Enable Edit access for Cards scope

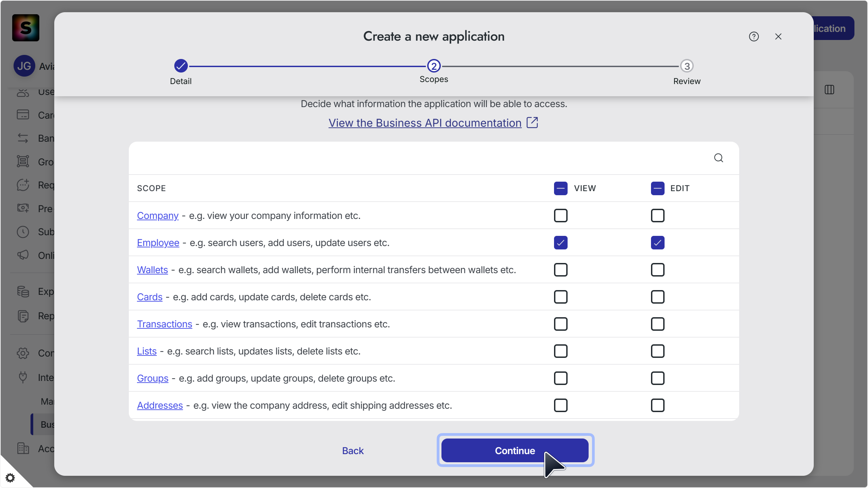657,297
